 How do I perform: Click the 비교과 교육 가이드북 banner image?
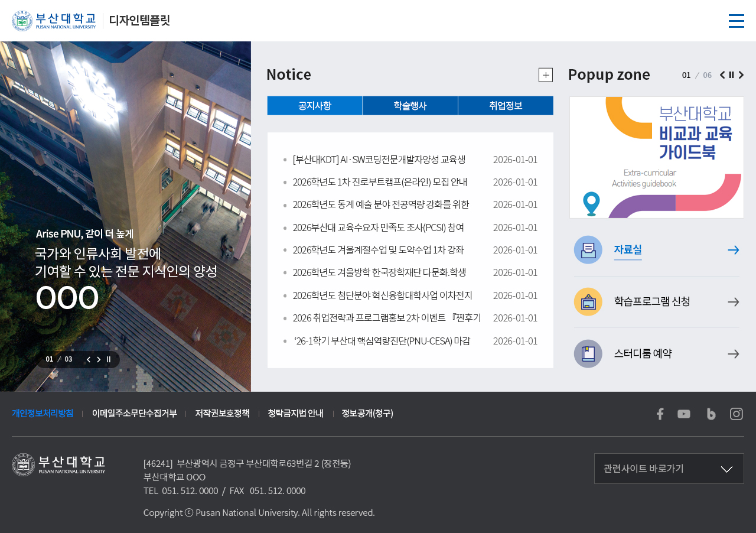pyautogui.click(x=656, y=157)
